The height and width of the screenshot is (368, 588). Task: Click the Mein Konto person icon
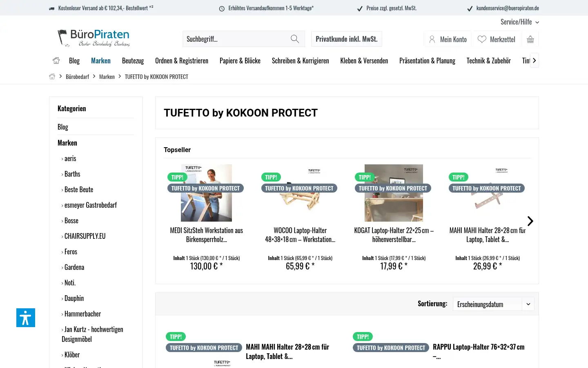click(432, 39)
